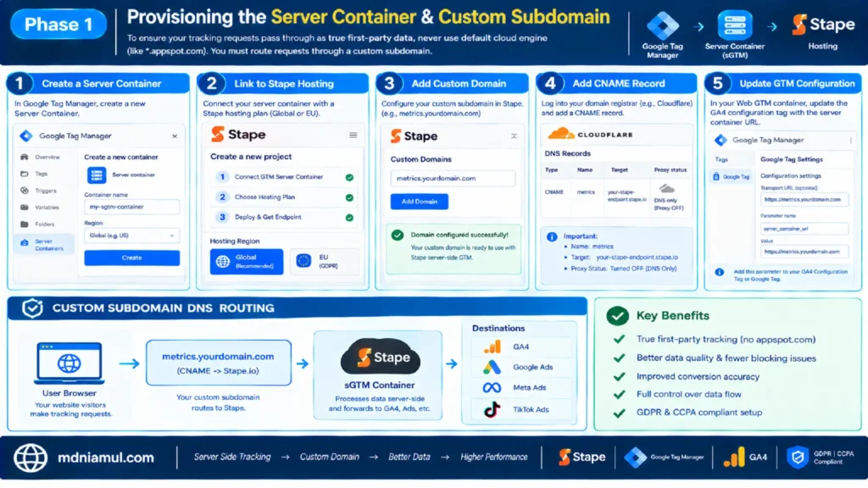Image resolution: width=868 pixels, height=488 pixels.
Task: Click the Add Domain button
Action: [419, 202]
